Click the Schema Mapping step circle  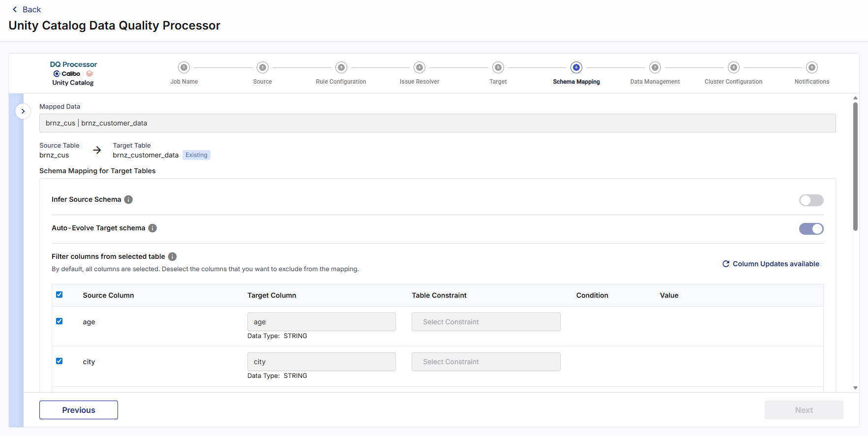click(576, 67)
